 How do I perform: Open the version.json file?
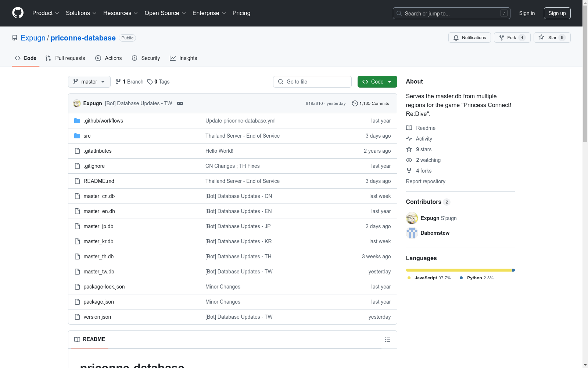tap(97, 317)
